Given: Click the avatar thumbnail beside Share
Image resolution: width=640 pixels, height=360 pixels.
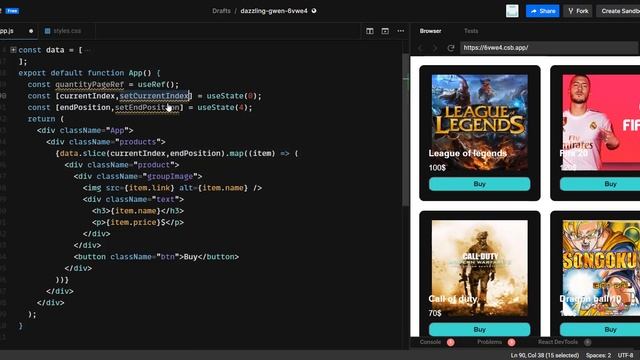Looking at the screenshot, I should 512,11.
